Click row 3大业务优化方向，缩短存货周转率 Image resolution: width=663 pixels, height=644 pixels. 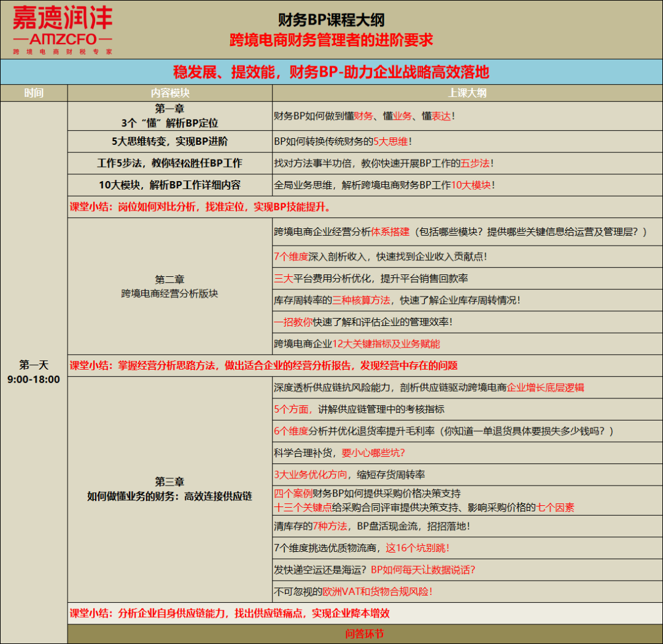pos(467,475)
